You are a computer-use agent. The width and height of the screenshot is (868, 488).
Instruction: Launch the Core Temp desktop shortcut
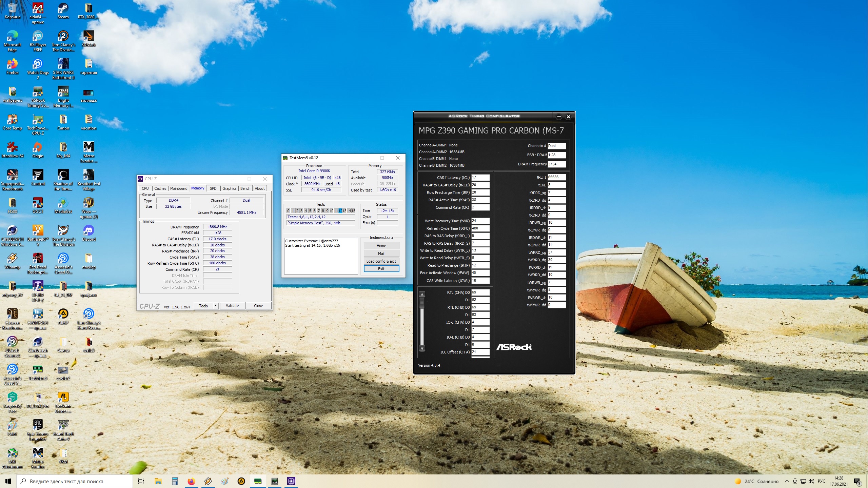point(13,120)
